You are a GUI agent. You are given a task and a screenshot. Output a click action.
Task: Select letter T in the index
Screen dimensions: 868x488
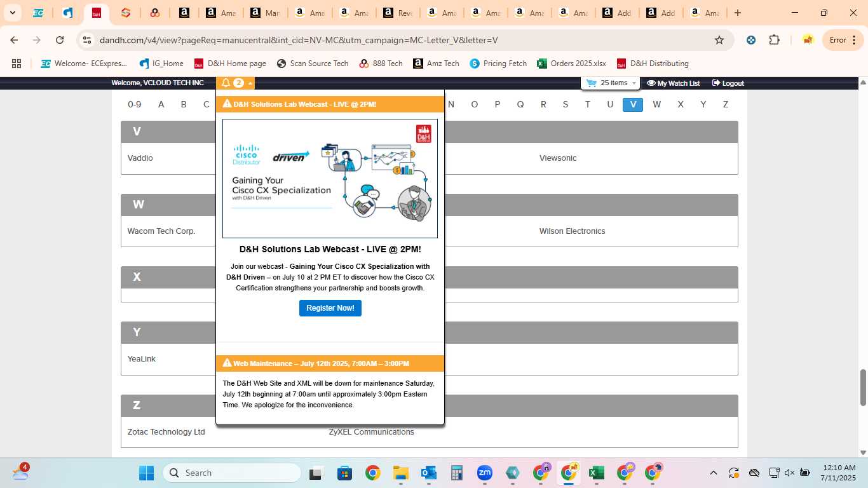pos(588,104)
